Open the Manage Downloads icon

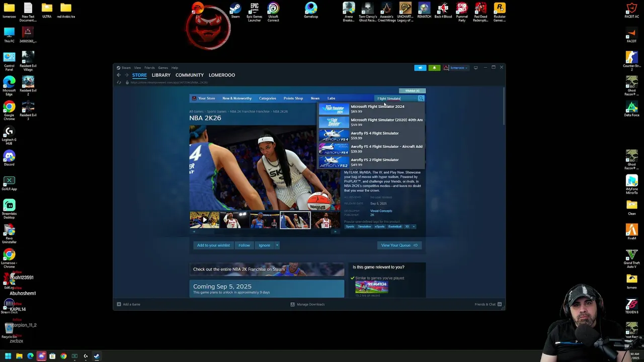coord(292,304)
